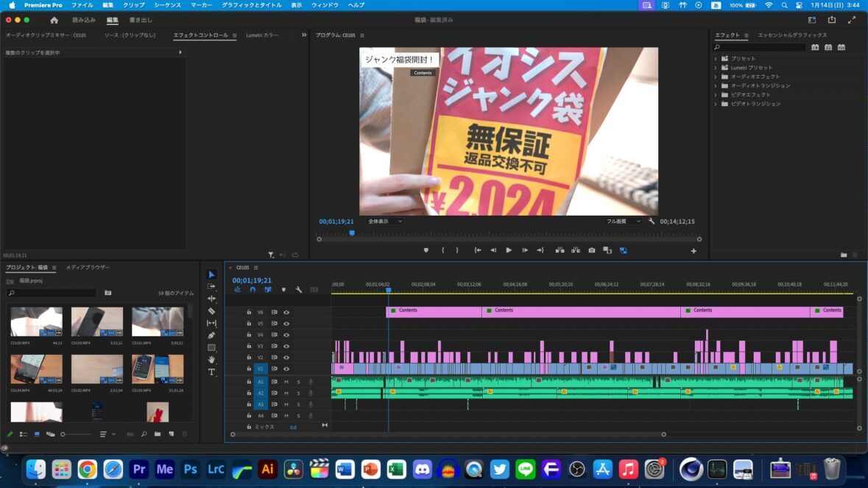Click the Extract button in Program monitor
Screen dimensions: 868x488
click(576, 251)
